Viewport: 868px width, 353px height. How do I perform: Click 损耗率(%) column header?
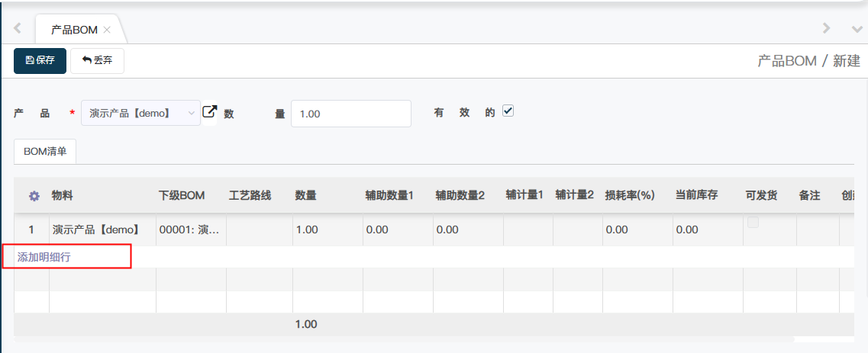coord(630,196)
